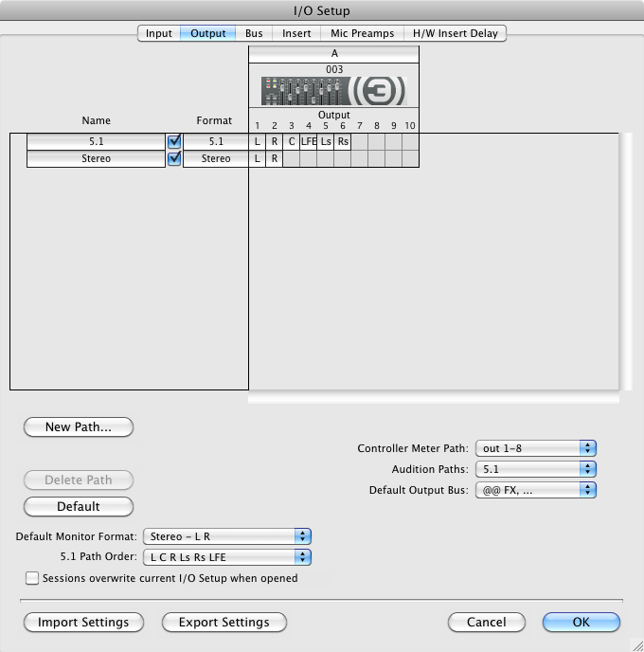Switch to the Bus tab
Screen dimensions: 644x652
click(x=254, y=33)
